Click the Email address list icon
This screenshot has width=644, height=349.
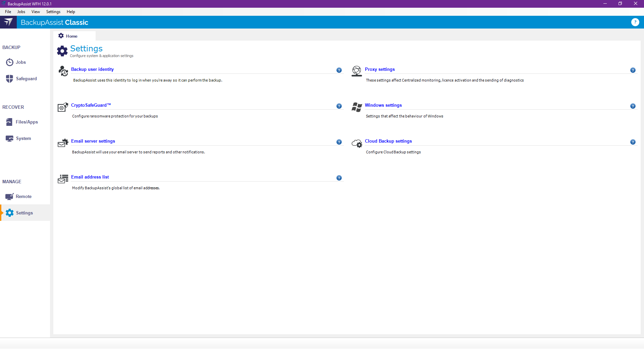pyautogui.click(x=63, y=179)
